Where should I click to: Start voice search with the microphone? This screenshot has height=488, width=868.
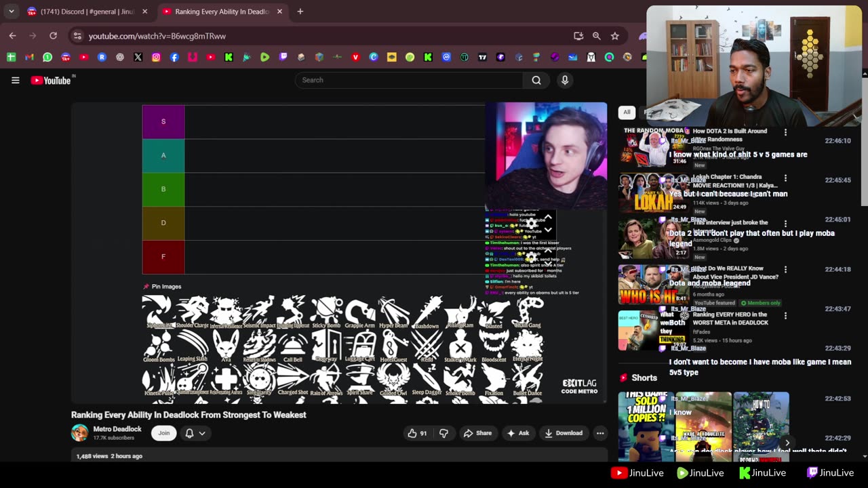(564, 80)
